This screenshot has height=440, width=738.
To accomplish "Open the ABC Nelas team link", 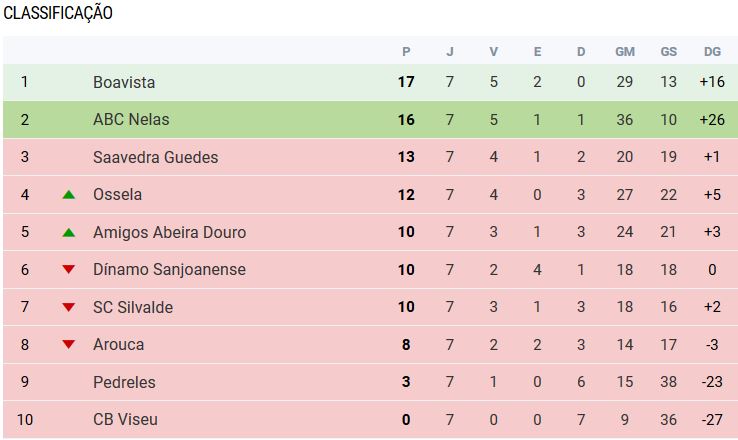I will click(x=131, y=119).
